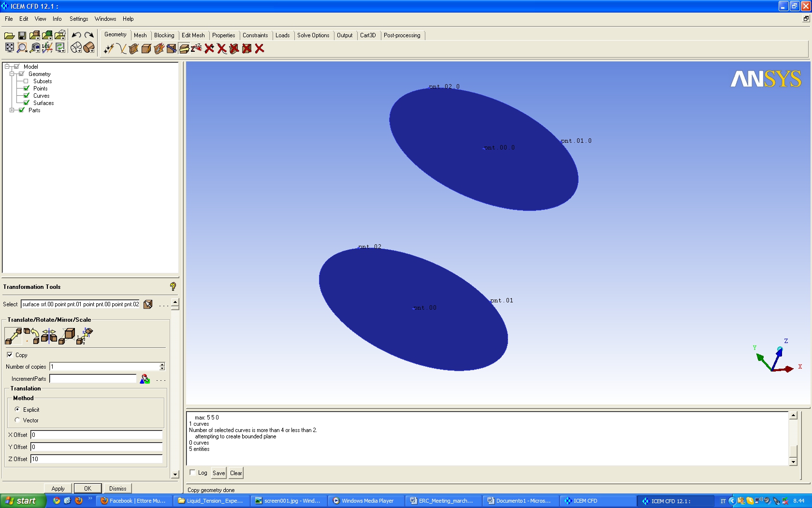The image size is (812, 508).
Task: Switch to the Blocking tab
Action: click(164, 35)
